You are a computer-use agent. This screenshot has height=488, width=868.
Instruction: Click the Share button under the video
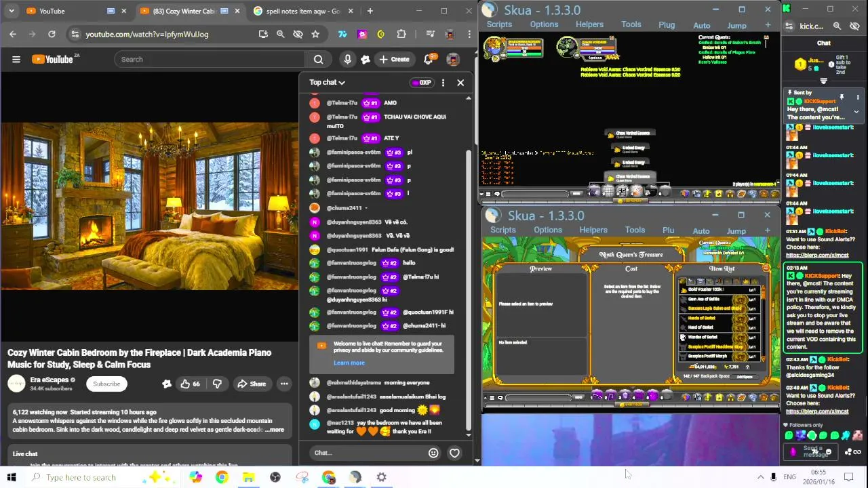pyautogui.click(x=251, y=384)
